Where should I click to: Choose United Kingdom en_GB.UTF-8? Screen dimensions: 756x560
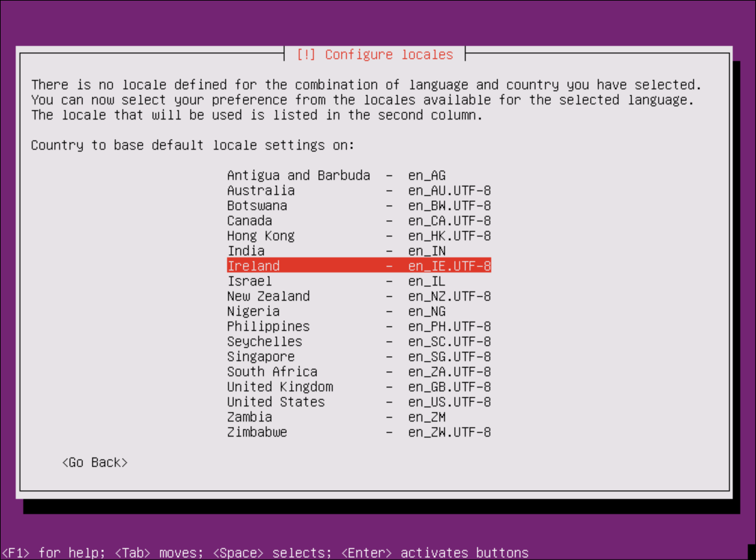tap(359, 387)
